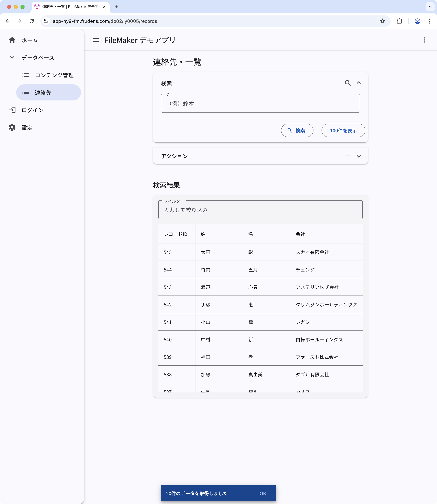
Task: Click the 名 column header
Action: [251, 234]
